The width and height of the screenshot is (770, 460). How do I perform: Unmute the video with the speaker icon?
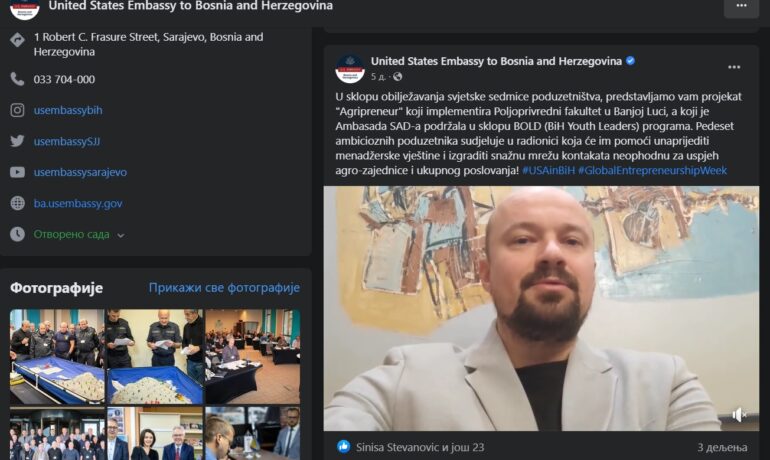(739, 415)
